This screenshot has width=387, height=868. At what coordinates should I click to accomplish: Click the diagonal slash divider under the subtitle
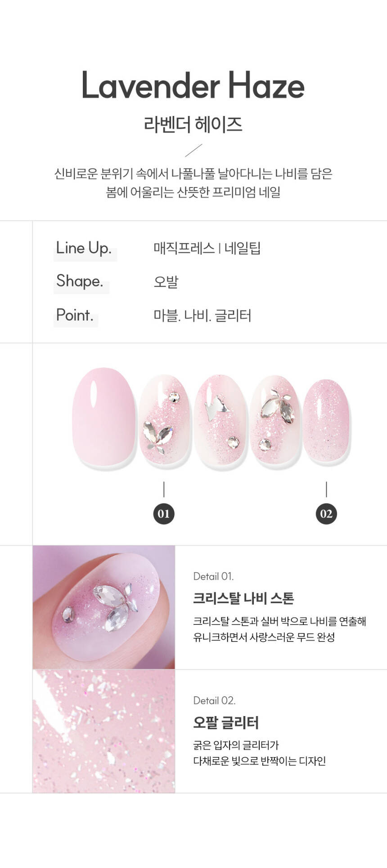tap(193, 150)
